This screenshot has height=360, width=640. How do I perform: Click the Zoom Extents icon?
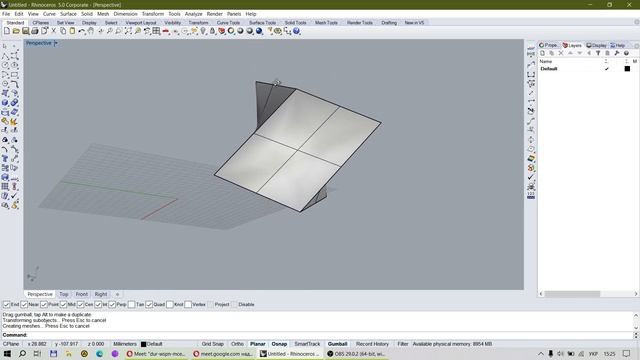click(128, 31)
